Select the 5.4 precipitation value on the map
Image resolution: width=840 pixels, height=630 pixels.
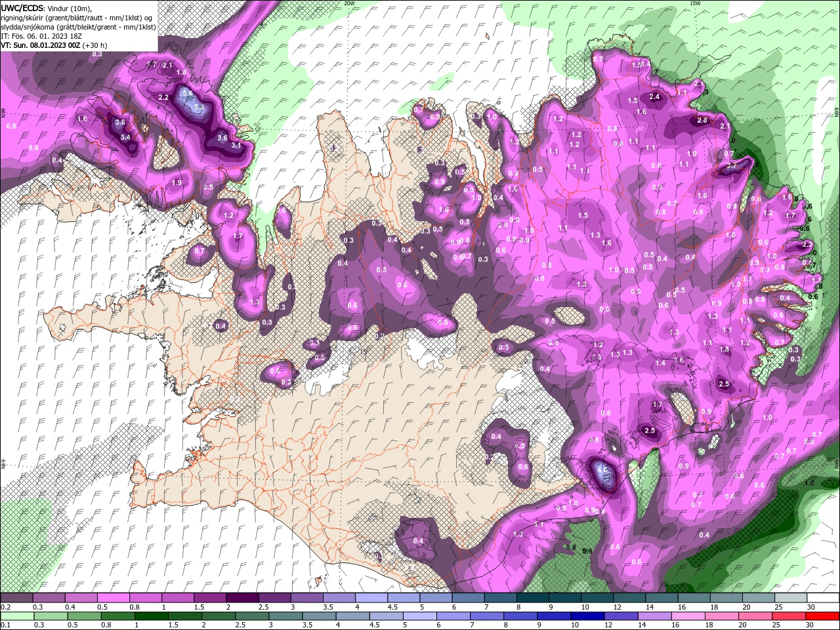(x=198, y=106)
